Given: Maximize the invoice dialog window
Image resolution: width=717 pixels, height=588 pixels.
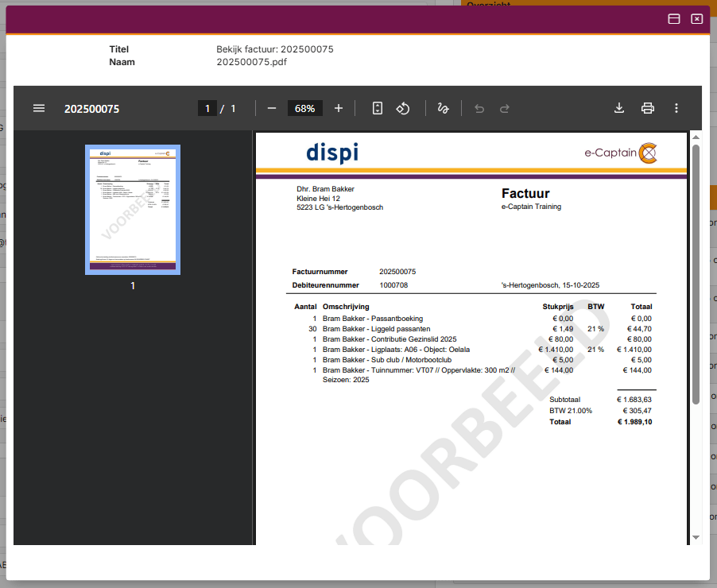Looking at the screenshot, I should (x=674, y=19).
